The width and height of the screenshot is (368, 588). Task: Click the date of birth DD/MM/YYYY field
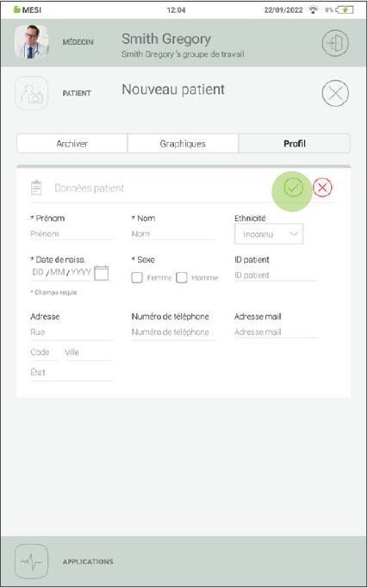[x=62, y=272]
